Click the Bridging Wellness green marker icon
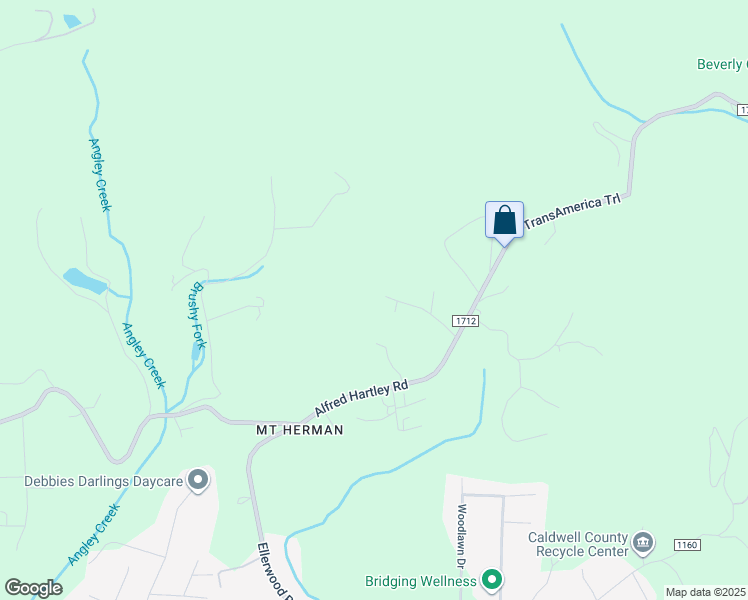 (x=492, y=580)
